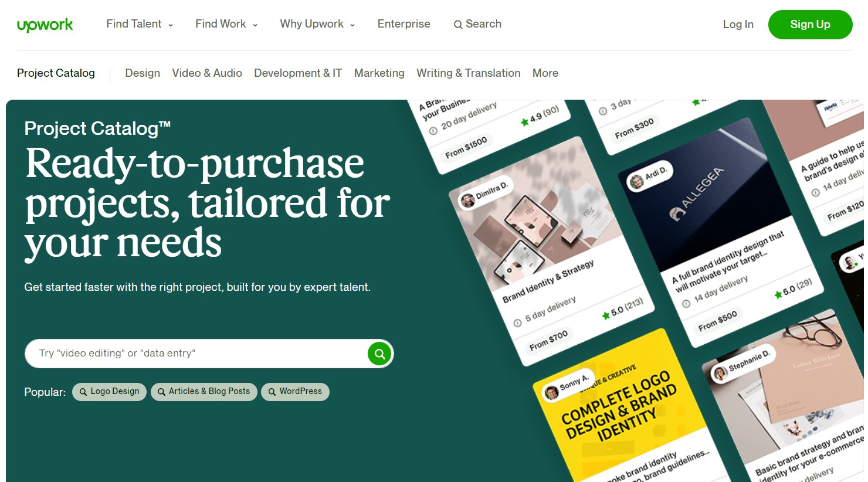Viewport: 868px width, 482px height.
Task: Click the Sign Up button
Action: pos(810,25)
